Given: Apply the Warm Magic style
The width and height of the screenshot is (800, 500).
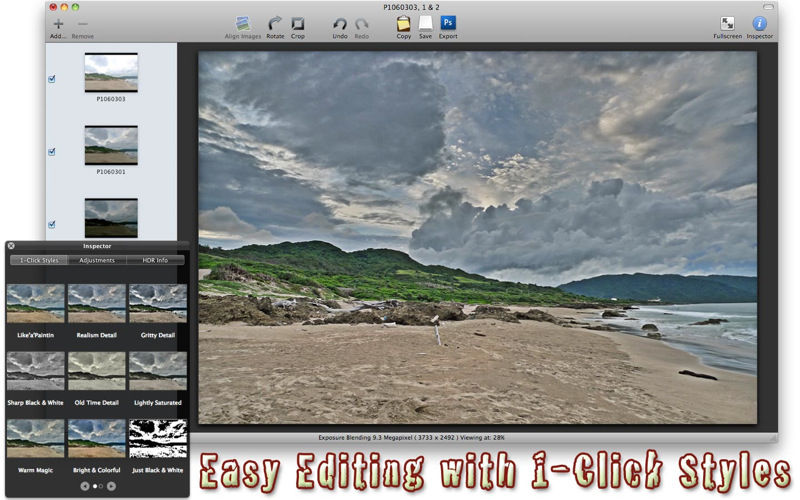Looking at the screenshot, I should pyautogui.click(x=36, y=439).
